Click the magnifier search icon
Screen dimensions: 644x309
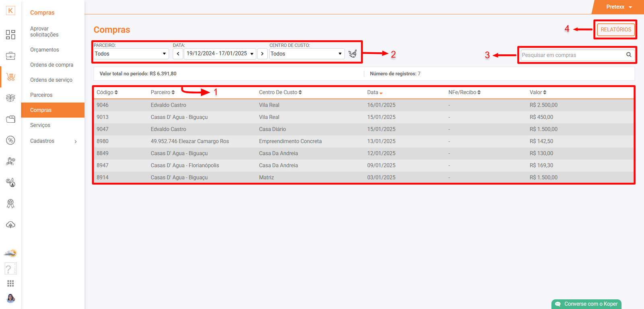tap(629, 55)
